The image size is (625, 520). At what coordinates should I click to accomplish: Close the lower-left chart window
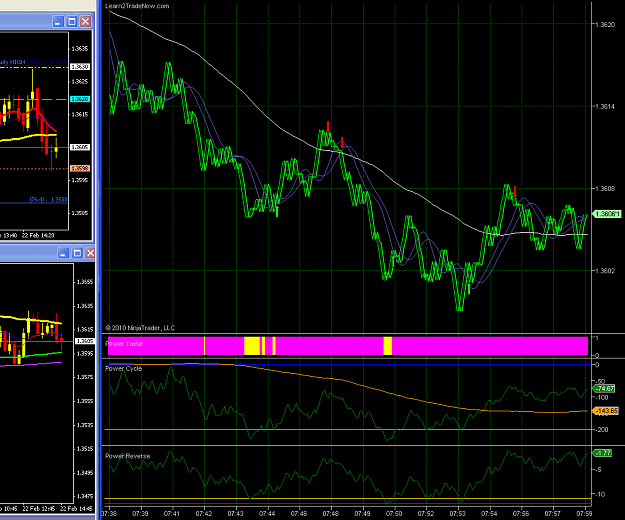[90, 253]
